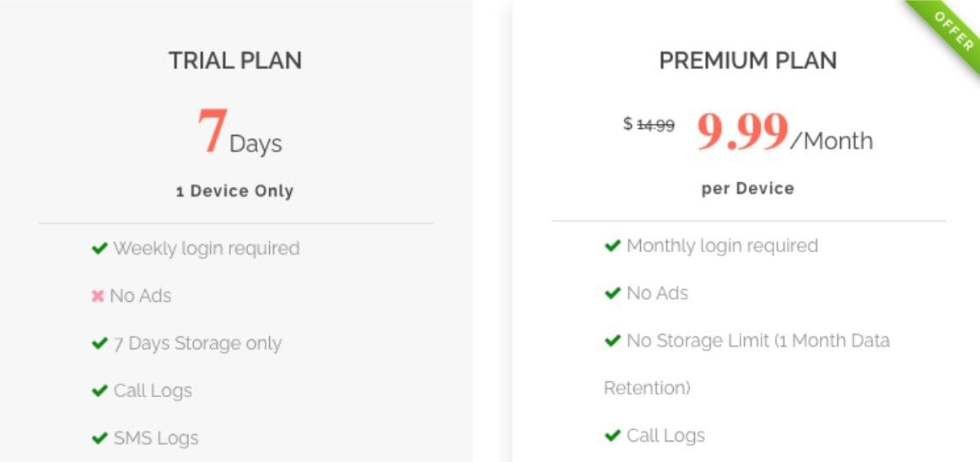Select the TRIAL PLAN heading
980x462 pixels.
tap(235, 61)
